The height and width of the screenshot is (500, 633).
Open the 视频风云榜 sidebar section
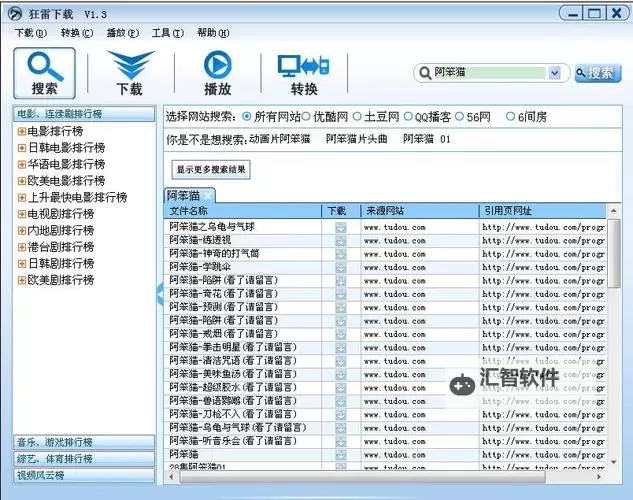(84, 475)
